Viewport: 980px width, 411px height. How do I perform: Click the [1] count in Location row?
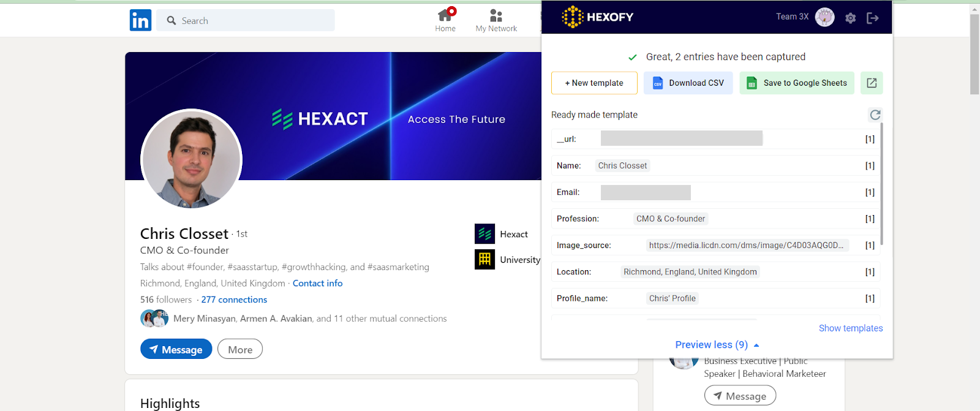click(870, 272)
